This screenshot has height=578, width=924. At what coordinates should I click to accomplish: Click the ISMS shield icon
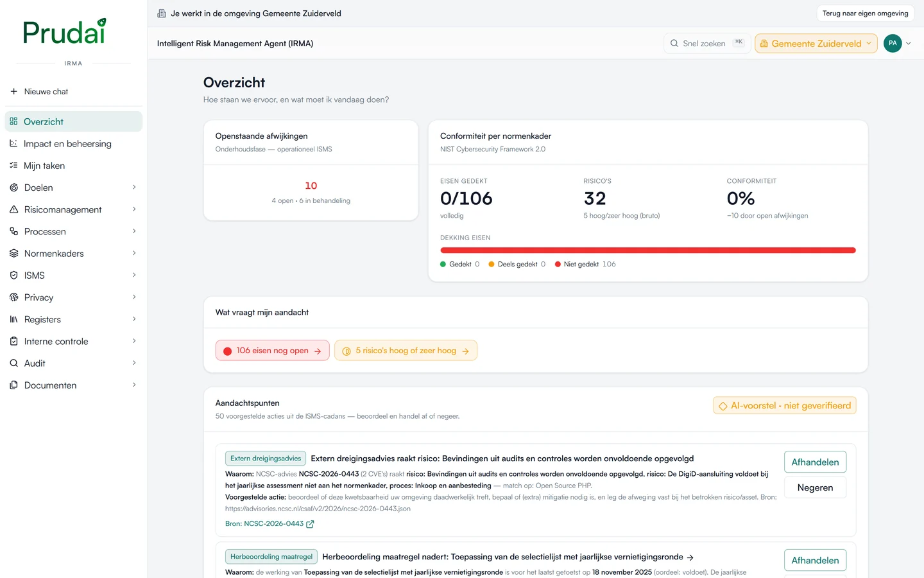(x=13, y=275)
